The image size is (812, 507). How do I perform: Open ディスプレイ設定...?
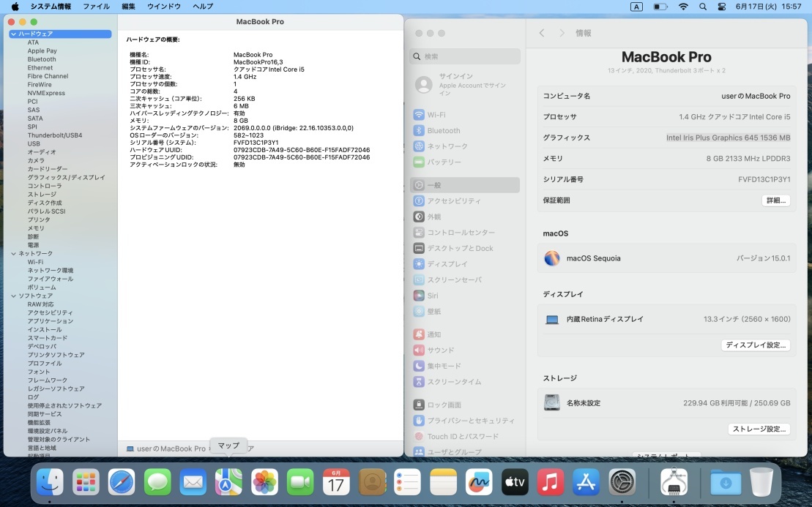(756, 345)
